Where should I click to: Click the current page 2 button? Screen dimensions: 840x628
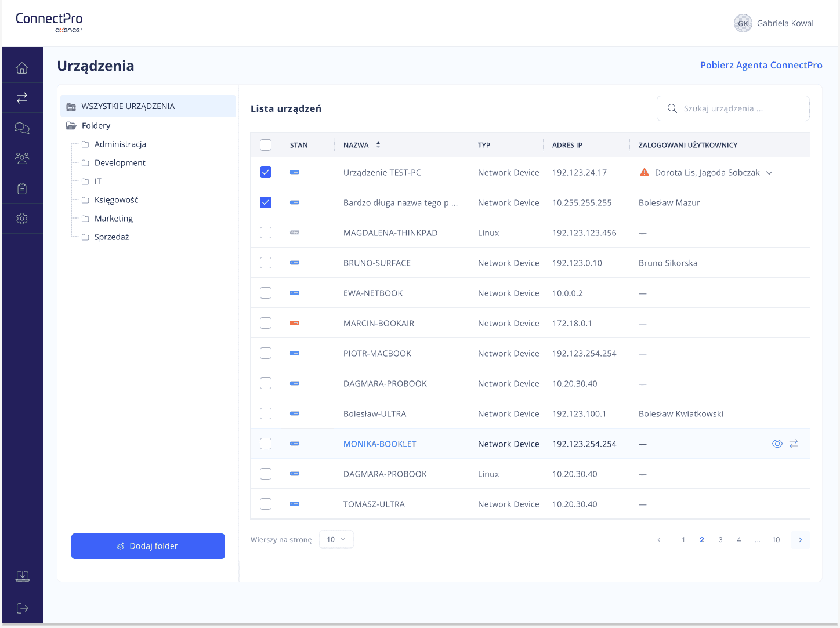[x=702, y=540]
